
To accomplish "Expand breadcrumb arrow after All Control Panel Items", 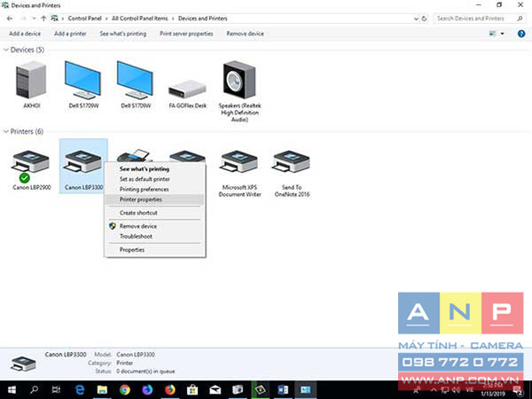I will point(173,19).
